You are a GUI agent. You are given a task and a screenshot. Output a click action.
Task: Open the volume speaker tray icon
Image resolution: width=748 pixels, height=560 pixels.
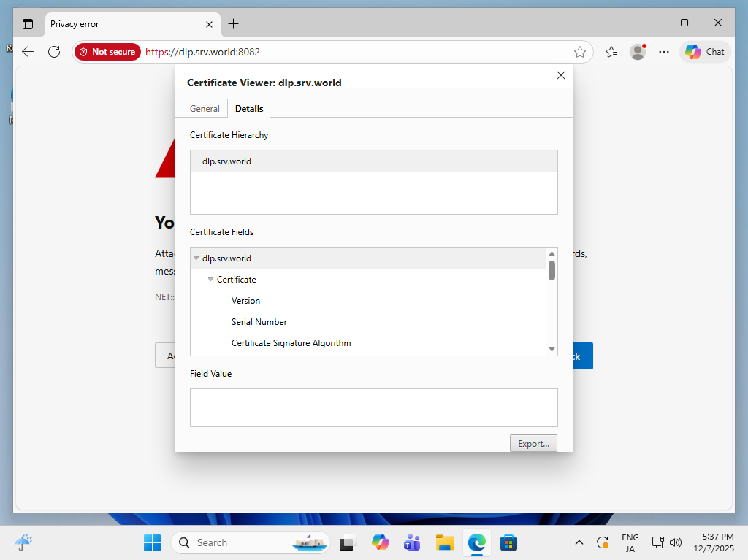(676, 542)
